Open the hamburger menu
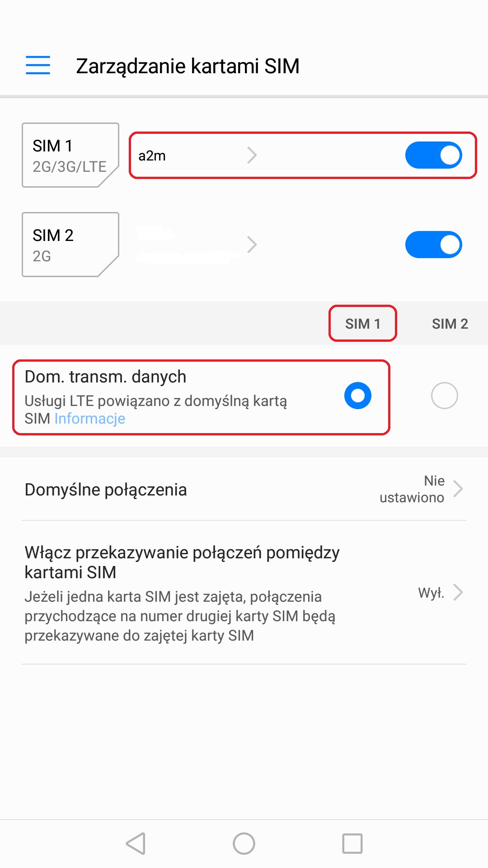This screenshot has width=488, height=868. tap(38, 65)
